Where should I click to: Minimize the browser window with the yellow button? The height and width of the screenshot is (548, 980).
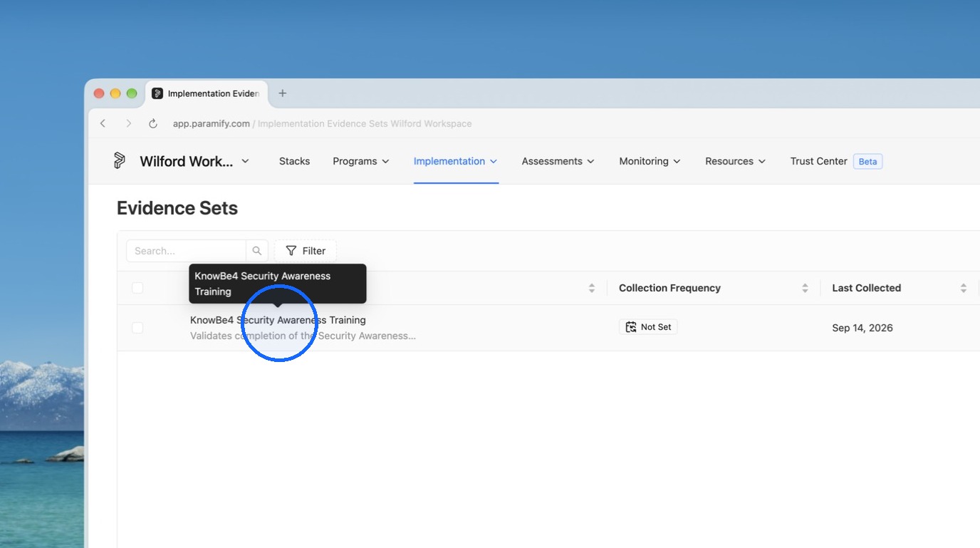pyautogui.click(x=115, y=93)
